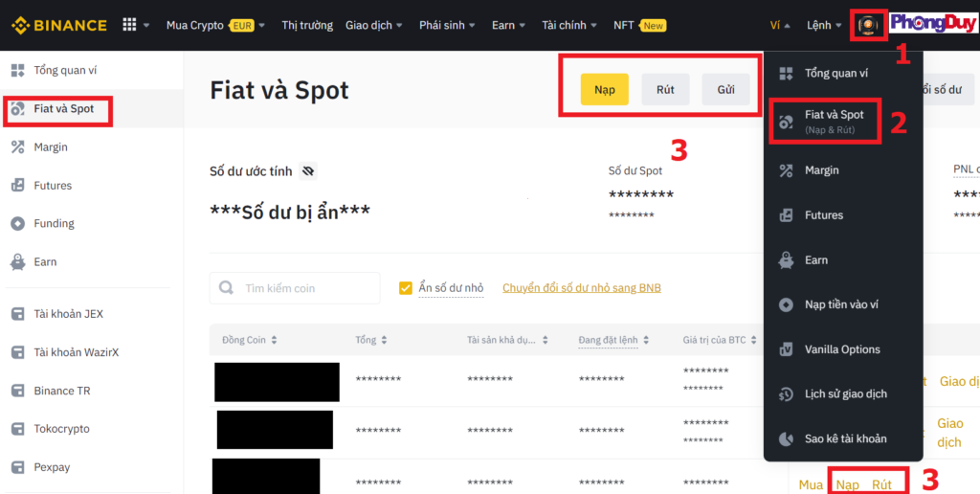Viewport: 980px width, 494px height.
Task: Click the user profile avatar icon
Action: [x=869, y=25]
